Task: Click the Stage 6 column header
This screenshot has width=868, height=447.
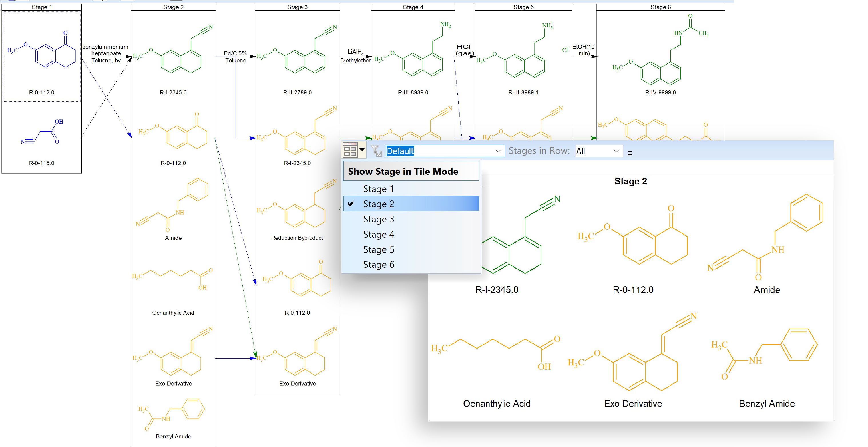Action: pyautogui.click(x=660, y=7)
